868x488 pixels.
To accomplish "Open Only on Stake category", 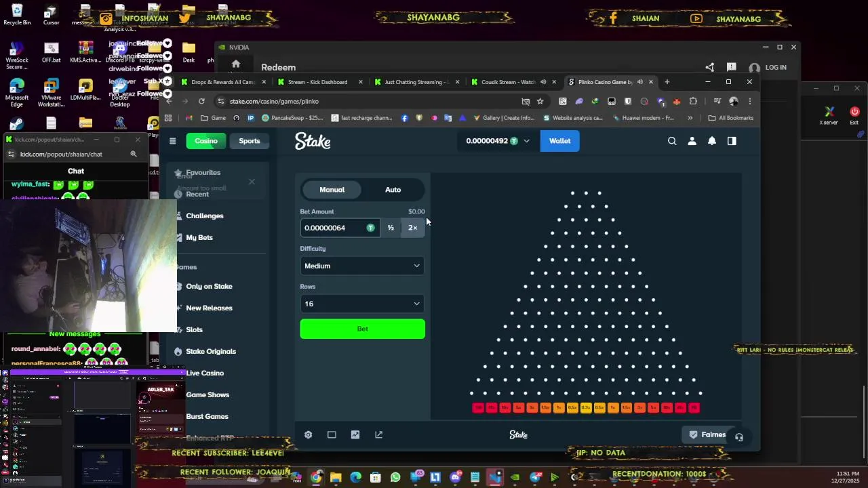I will (209, 286).
